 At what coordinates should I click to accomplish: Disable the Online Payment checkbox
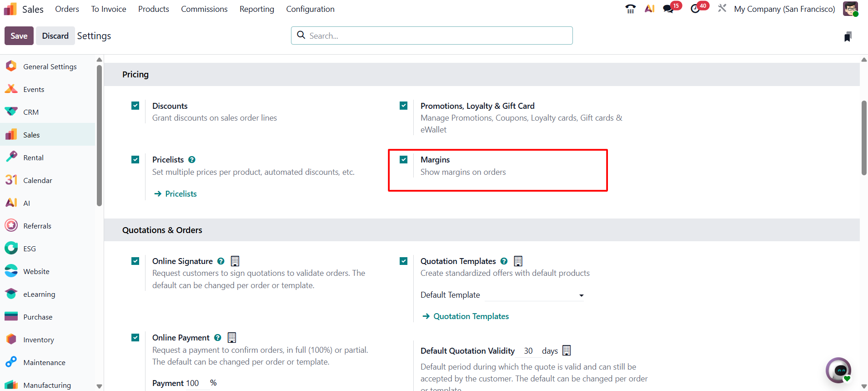coord(135,337)
